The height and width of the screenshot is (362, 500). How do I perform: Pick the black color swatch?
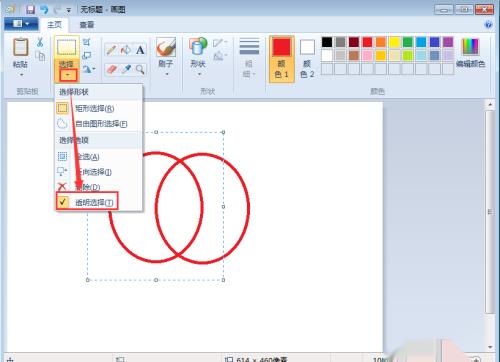327,42
